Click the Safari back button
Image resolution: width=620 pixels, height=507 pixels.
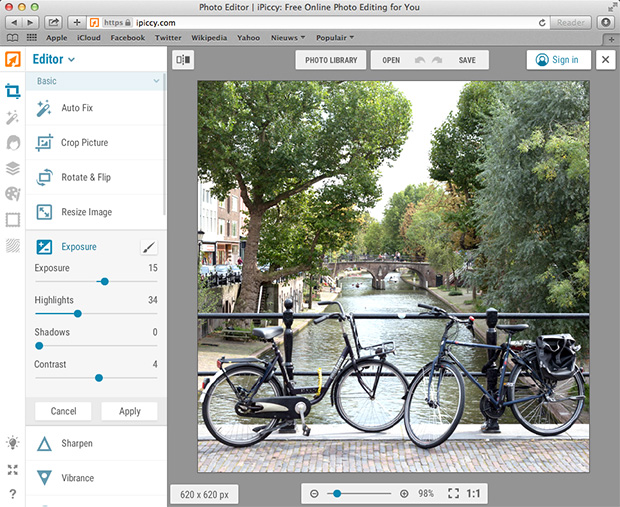(14, 23)
